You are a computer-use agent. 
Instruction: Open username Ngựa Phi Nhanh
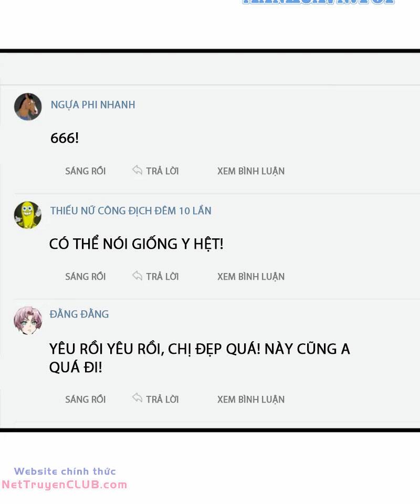click(93, 105)
